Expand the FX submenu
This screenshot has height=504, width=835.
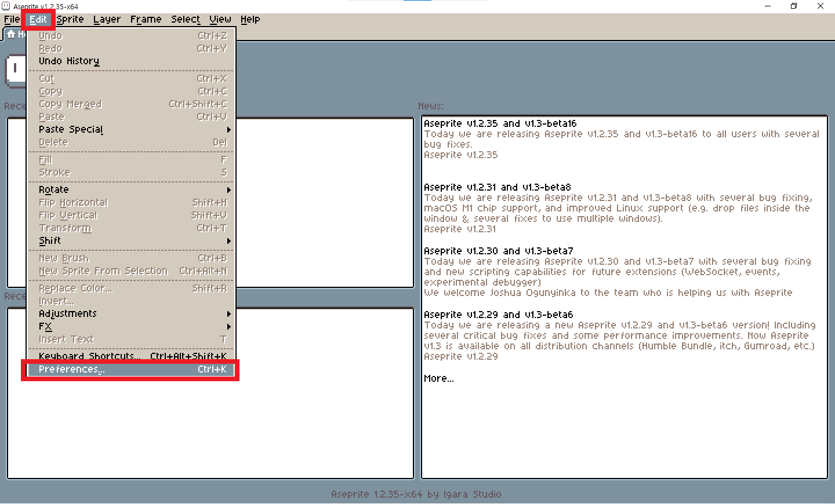(132, 326)
